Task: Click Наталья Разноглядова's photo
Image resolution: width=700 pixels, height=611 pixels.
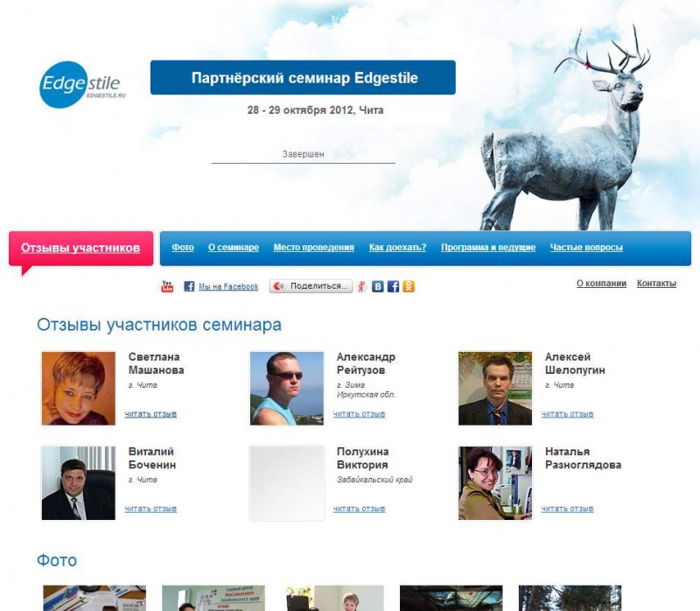Action: 495,483
